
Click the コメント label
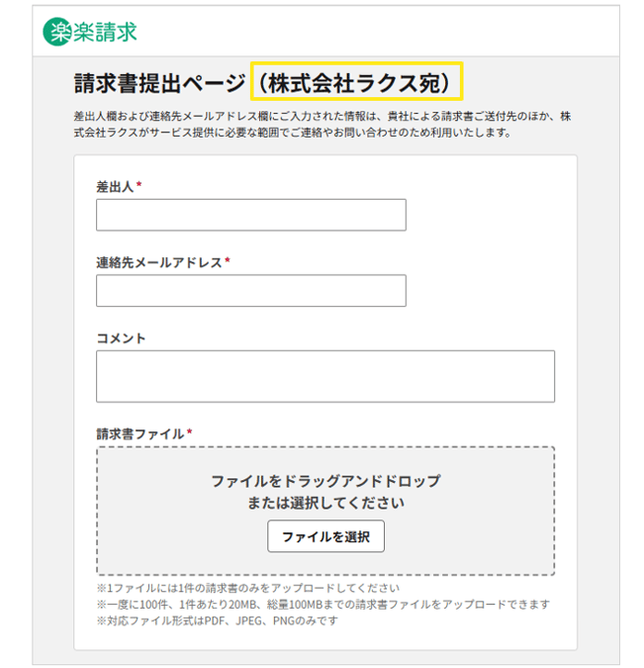pyautogui.click(x=121, y=338)
